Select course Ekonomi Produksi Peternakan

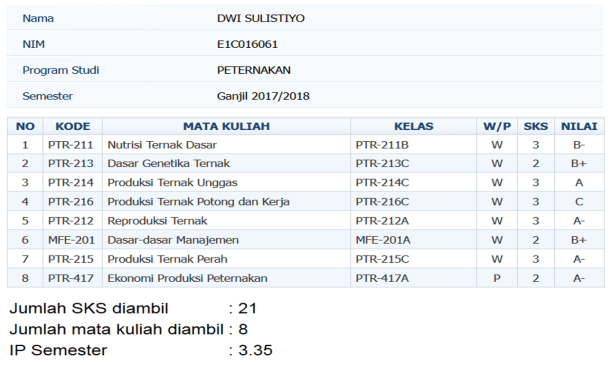(187, 278)
